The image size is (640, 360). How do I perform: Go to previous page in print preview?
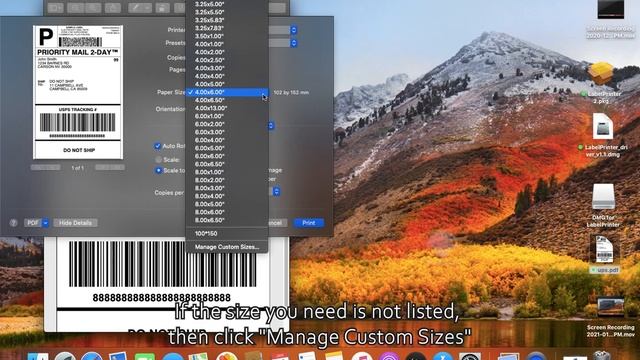click(x=45, y=167)
